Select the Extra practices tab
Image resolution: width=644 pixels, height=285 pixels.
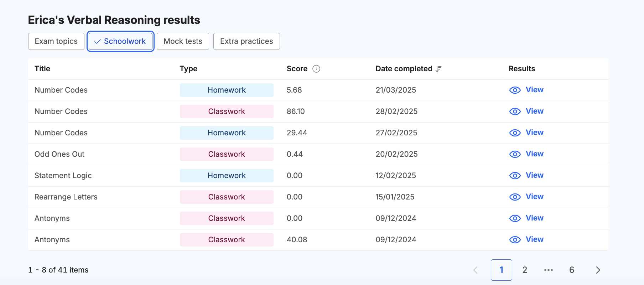(246, 41)
